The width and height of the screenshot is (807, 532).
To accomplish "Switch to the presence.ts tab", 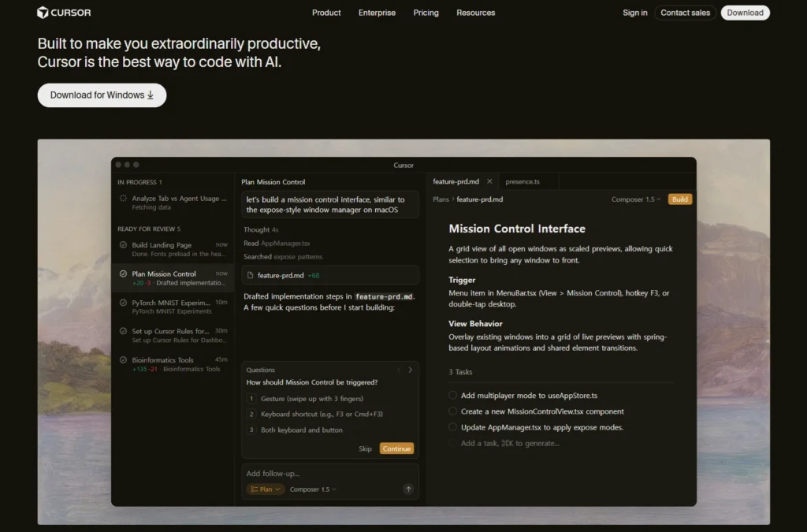I will pos(523,181).
